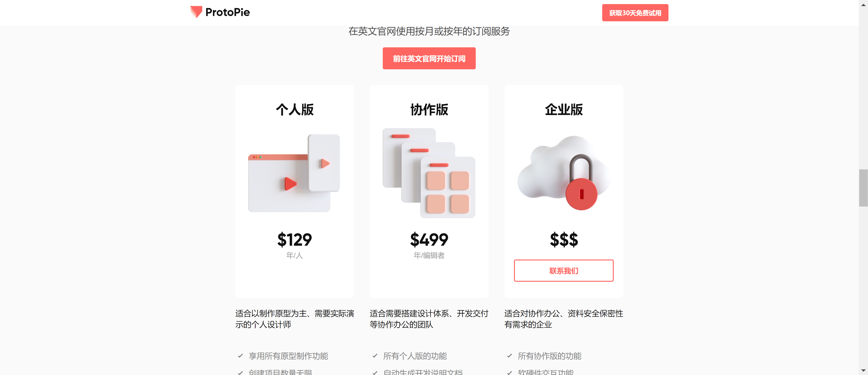
Task: Click the scrollbar up arrow
Action: [x=863, y=4]
